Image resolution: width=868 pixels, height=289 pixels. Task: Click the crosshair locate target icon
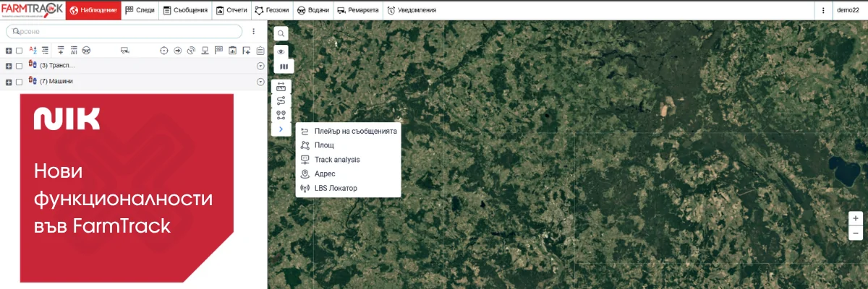click(163, 51)
